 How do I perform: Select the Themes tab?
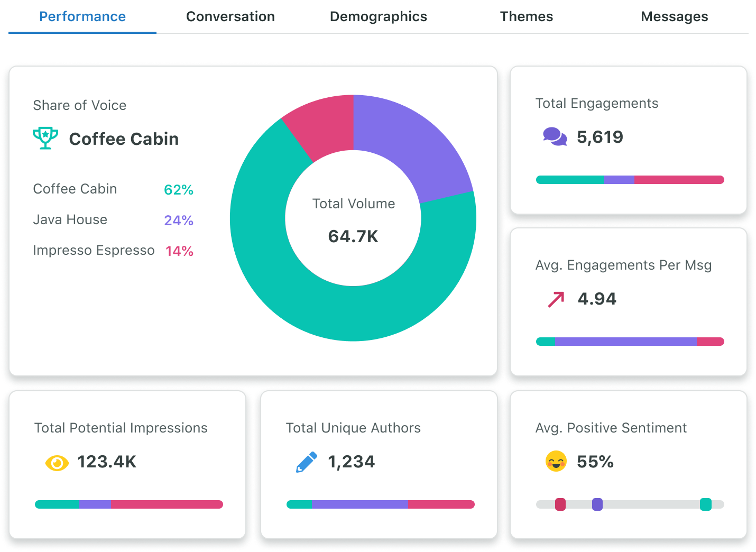(x=526, y=16)
